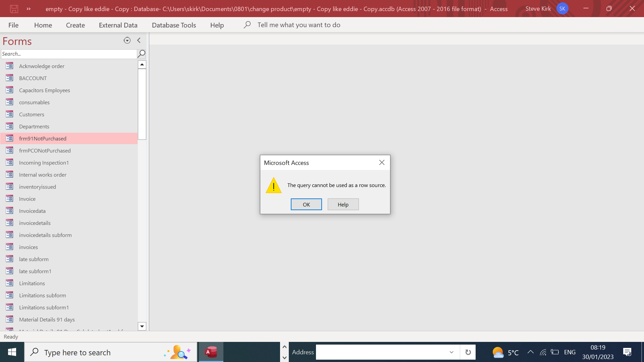
Task: Select the 'Invoice' form name
Action: (x=27, y=199)
